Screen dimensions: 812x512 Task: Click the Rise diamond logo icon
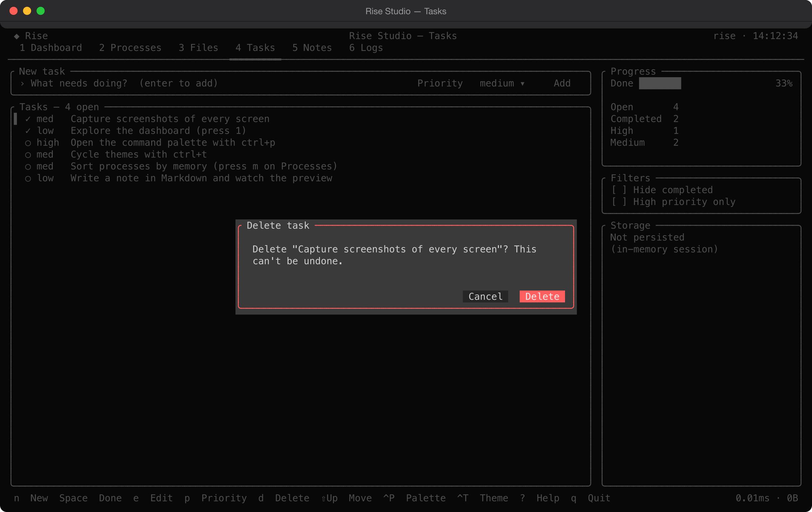17,36
